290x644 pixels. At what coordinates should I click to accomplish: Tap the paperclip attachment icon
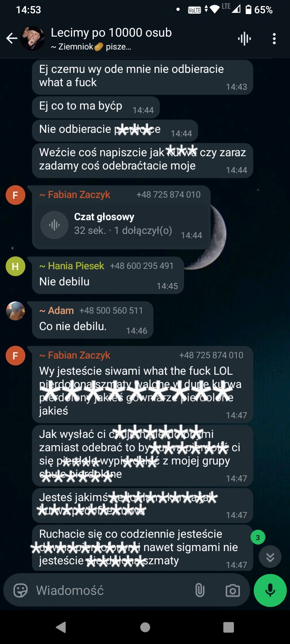click(200, 590)
